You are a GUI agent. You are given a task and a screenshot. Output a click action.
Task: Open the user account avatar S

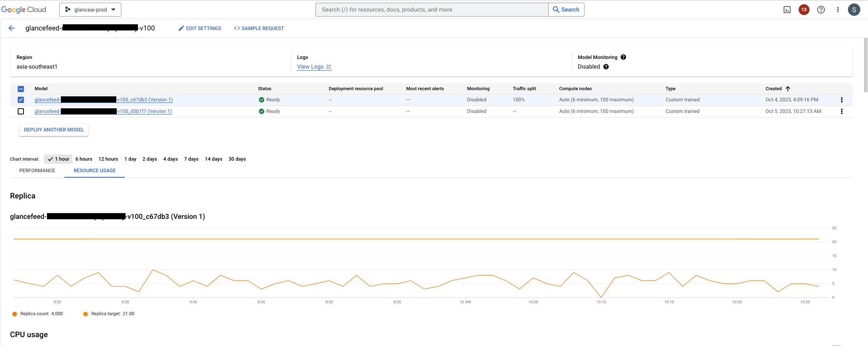click(854, 10)
